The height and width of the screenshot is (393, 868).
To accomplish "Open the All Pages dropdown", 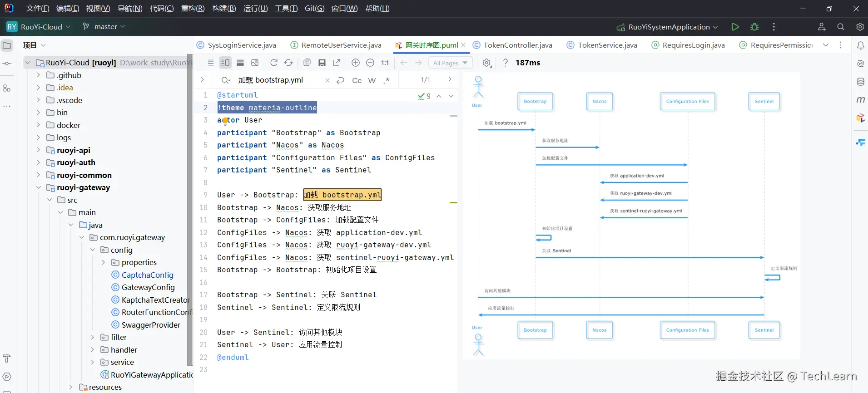I will pos(450,63).
